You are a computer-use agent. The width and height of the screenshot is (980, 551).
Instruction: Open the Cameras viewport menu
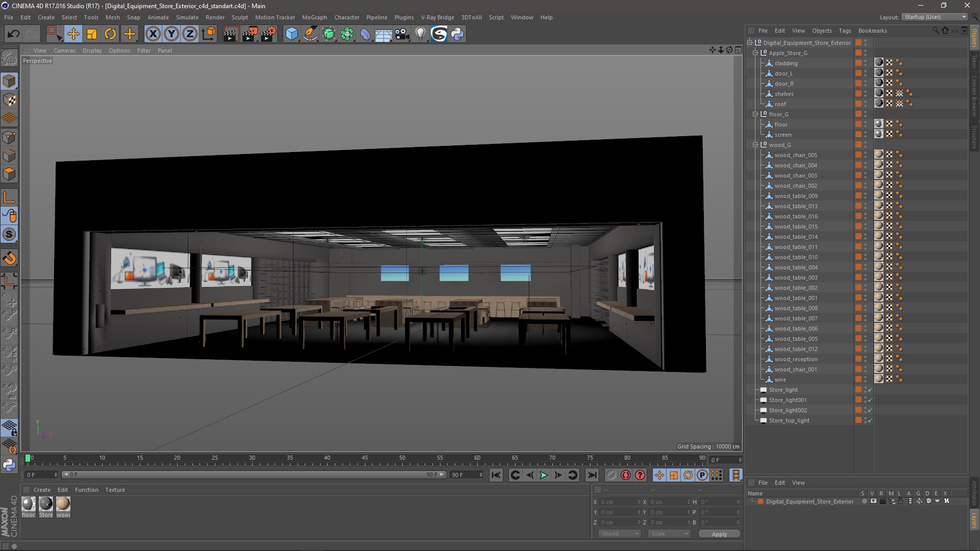pyautogui.click(x=64, y=51)
